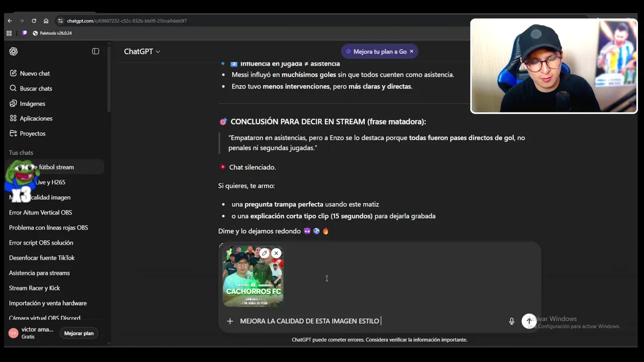Click the Proyectos folder icon
Screen dimensions: 644x362
14,134
